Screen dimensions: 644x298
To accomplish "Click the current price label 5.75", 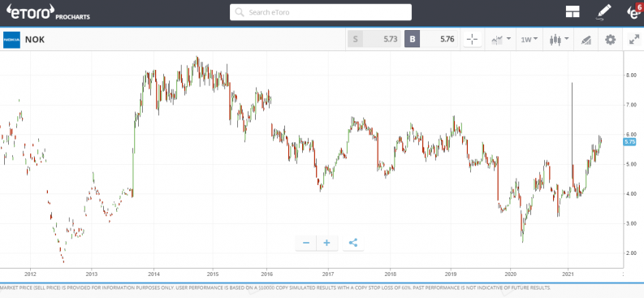I will click(629, 141).
